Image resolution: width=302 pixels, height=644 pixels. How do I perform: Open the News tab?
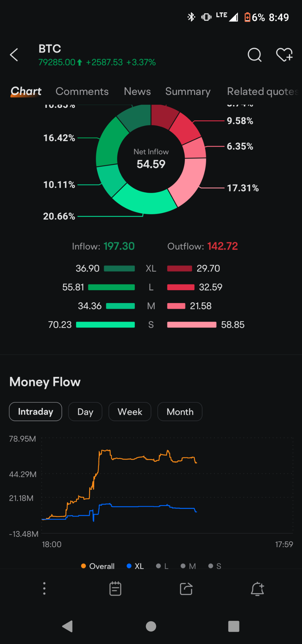[137, 91]
